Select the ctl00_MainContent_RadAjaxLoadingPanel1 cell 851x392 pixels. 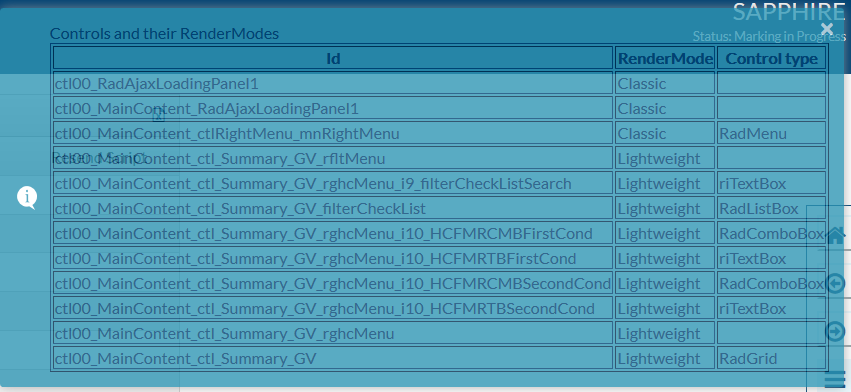point(333,109)
